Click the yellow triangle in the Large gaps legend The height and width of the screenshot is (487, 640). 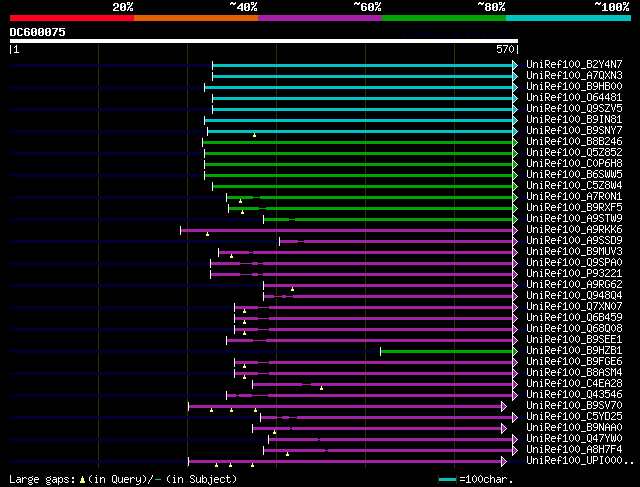tap(82, 480)
